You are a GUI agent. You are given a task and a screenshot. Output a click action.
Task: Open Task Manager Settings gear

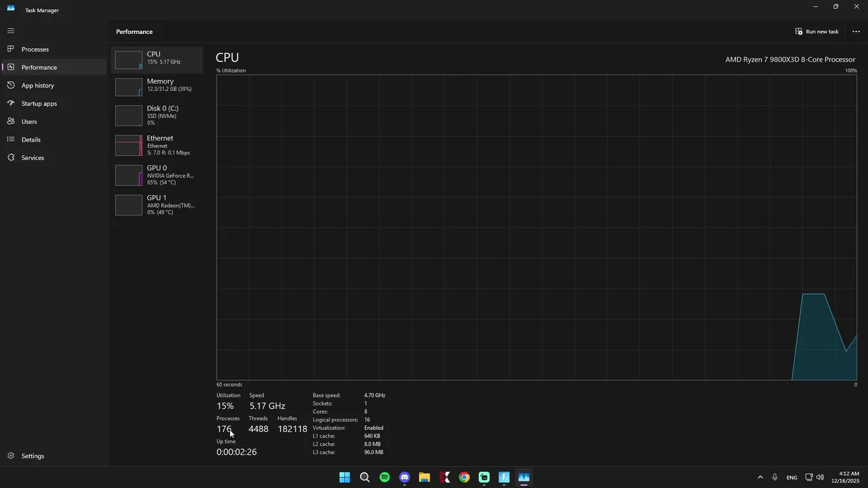click(x=10, y=456)
